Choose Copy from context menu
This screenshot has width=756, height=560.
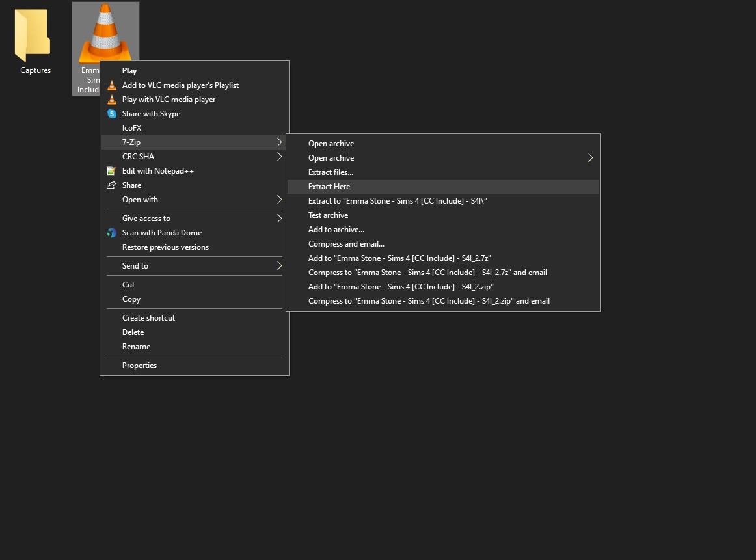tap(195, 299)
